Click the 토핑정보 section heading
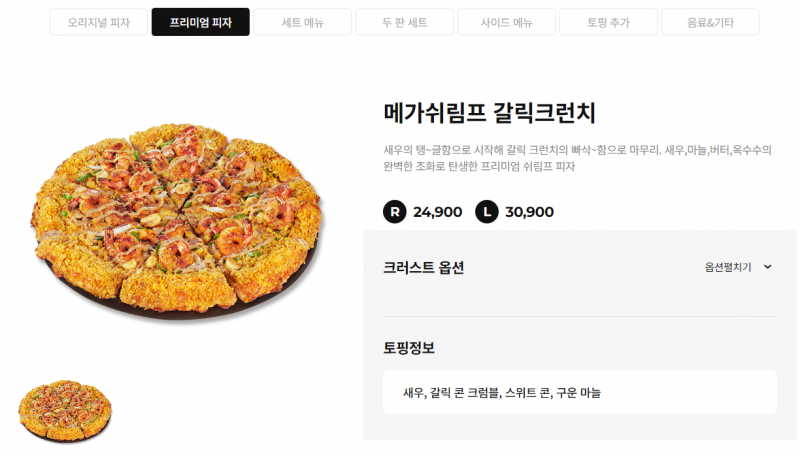 pyautogui.click(x=409, y=347)
